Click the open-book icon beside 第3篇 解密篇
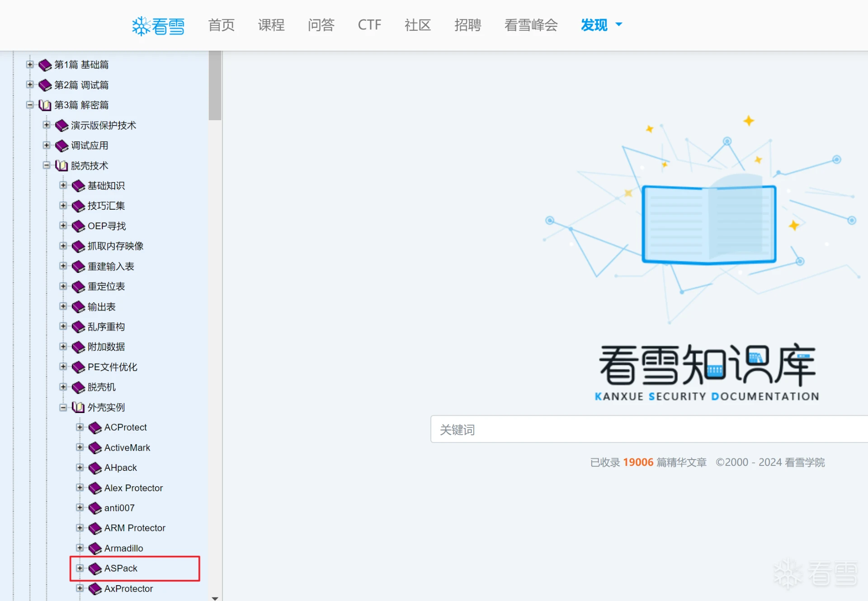868x601 pixels. click(x=45, y=105)
